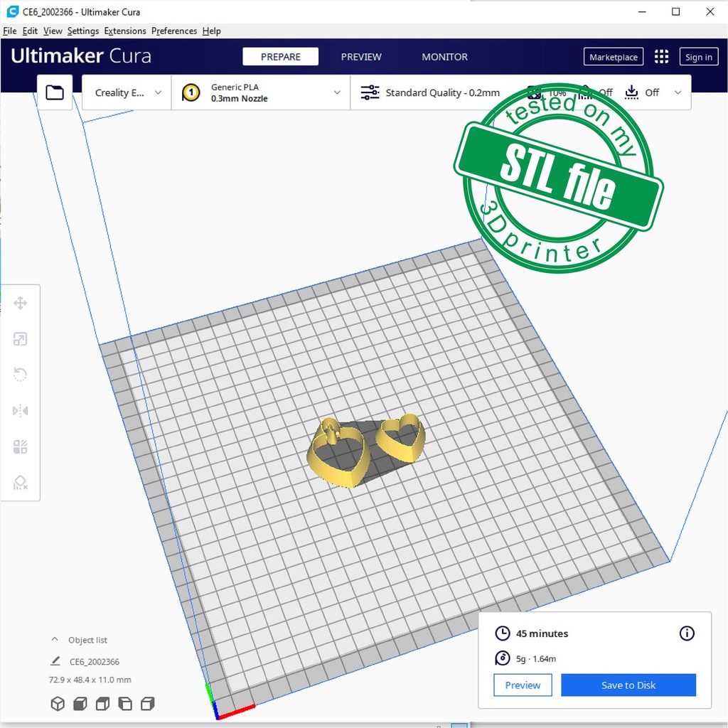Open file using the folder icon

pyautogui.click(x=55, y=92)
